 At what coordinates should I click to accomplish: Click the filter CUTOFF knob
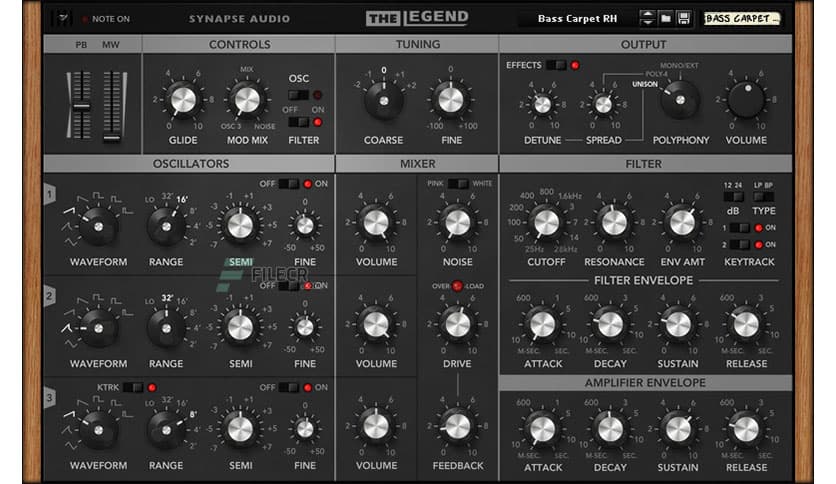546,223
